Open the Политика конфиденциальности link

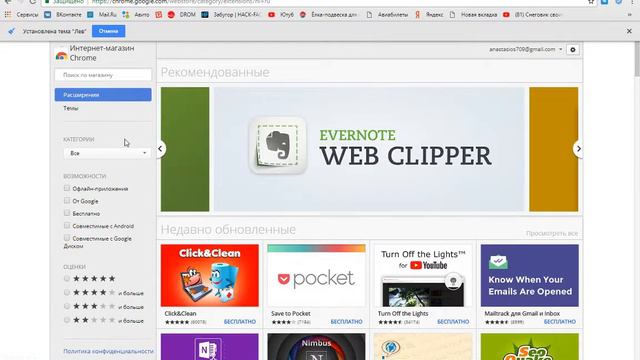109,351
